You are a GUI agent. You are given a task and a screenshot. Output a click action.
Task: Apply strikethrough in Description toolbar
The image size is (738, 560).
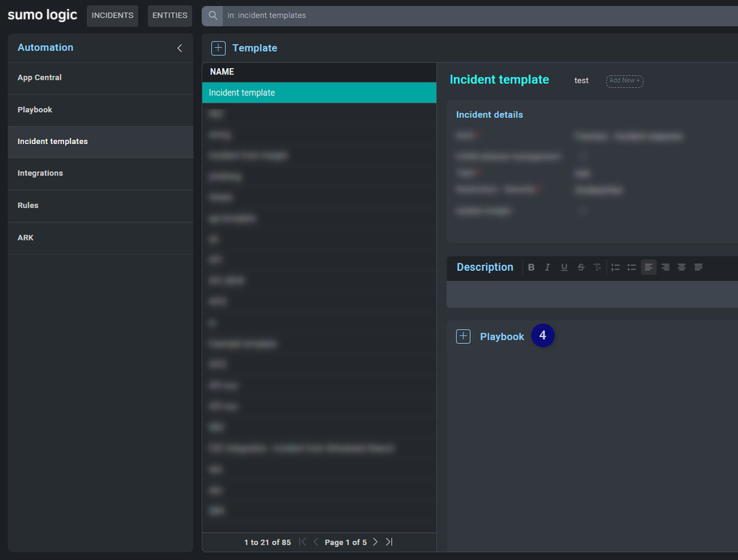(x=581, y=267)
